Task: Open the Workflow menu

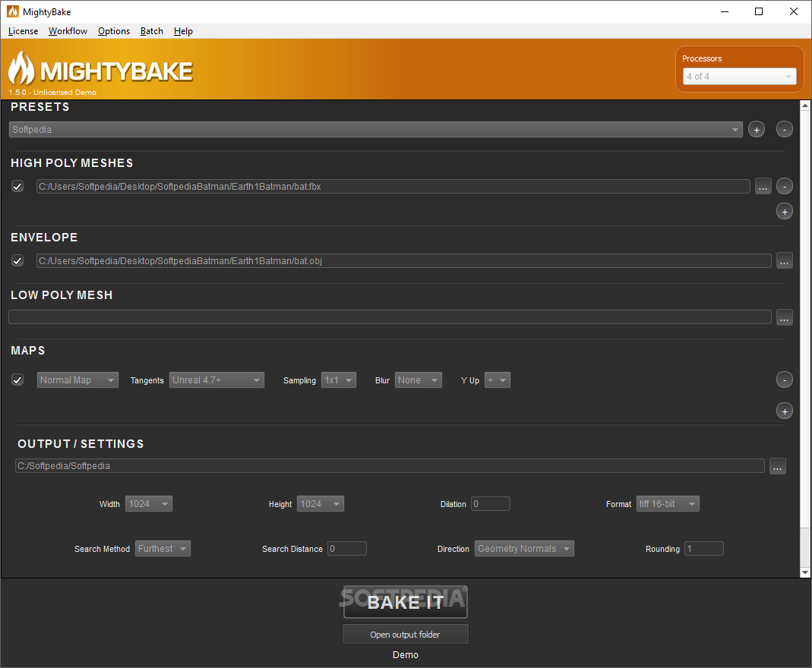Action: pos(68,31)
